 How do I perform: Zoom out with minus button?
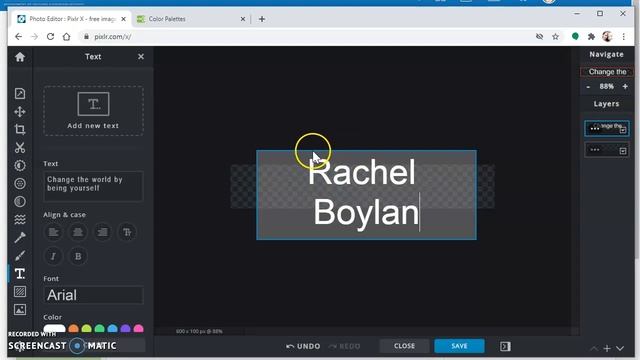pos(588,87)
